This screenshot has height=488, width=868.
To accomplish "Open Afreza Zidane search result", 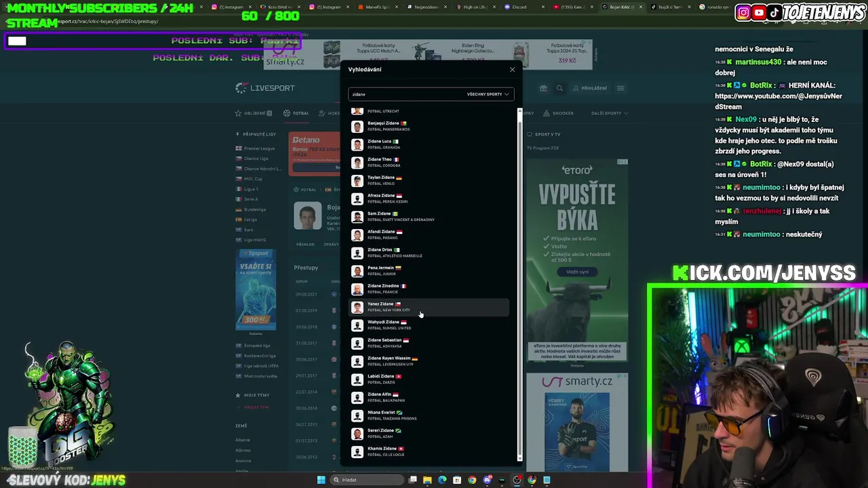I will pyautogui.click(x=429, y=199).
